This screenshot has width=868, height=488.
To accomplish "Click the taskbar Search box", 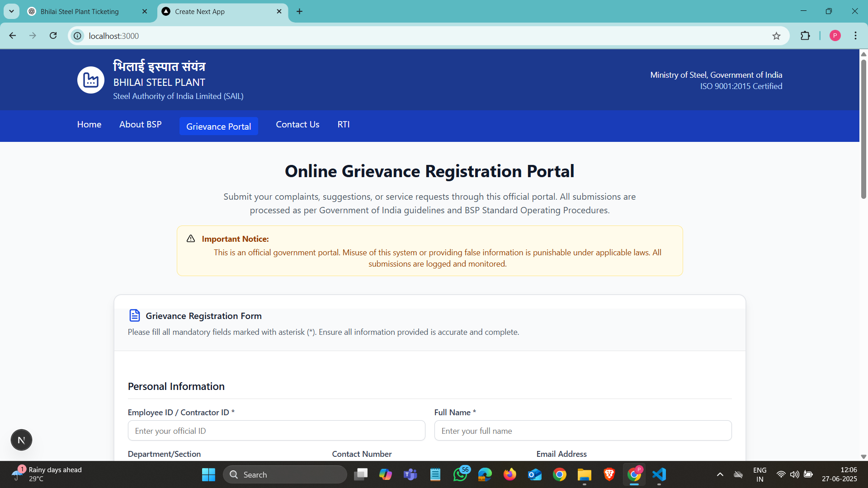I will 285,474.
